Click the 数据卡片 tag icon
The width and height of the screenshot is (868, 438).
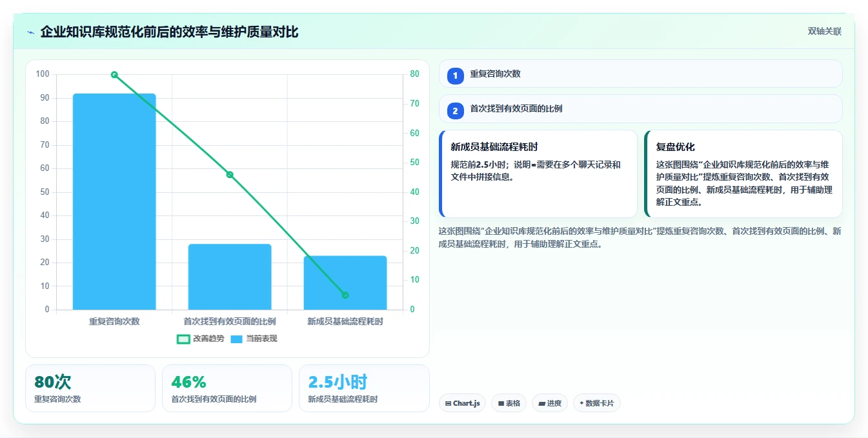(x=581, y=403)
